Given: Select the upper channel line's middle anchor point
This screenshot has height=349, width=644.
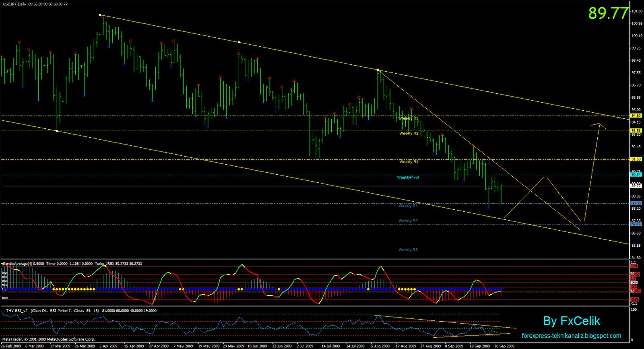Looking at the screenshot, I should pyautogui.click(x=239, y=42).
